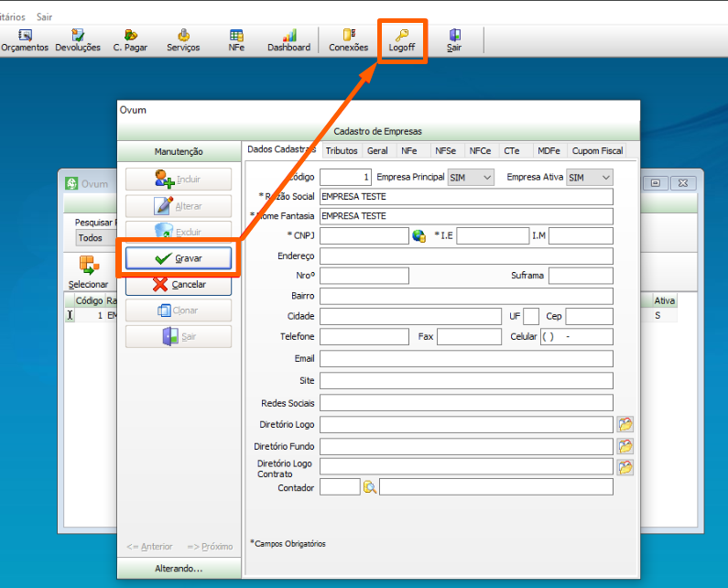Open the Cupom Fiscal tab
The image size is (728, 588).
click(x=597, y=151)
